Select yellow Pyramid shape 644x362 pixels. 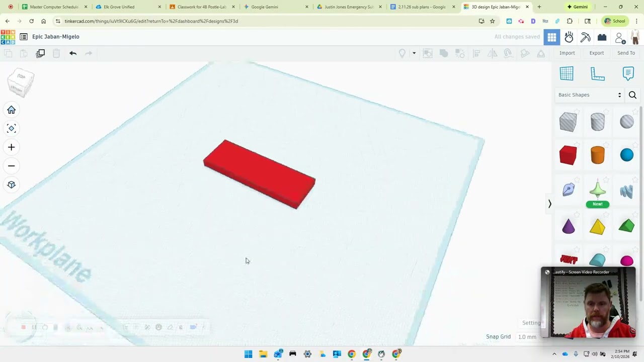click(x=597, y=227)
